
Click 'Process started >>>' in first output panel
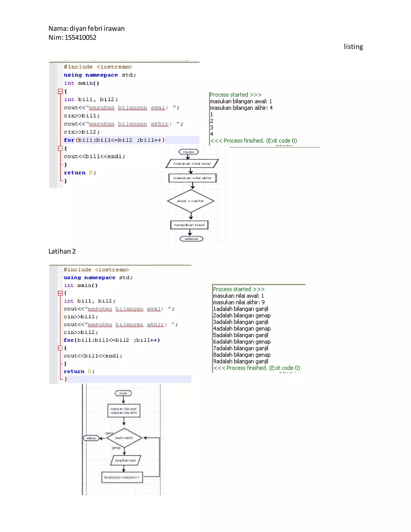235,95
